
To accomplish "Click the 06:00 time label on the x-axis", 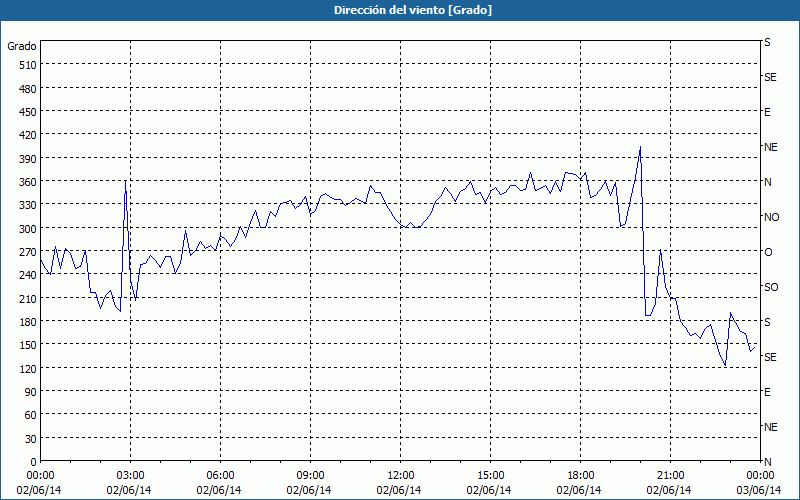I will 220,476.
